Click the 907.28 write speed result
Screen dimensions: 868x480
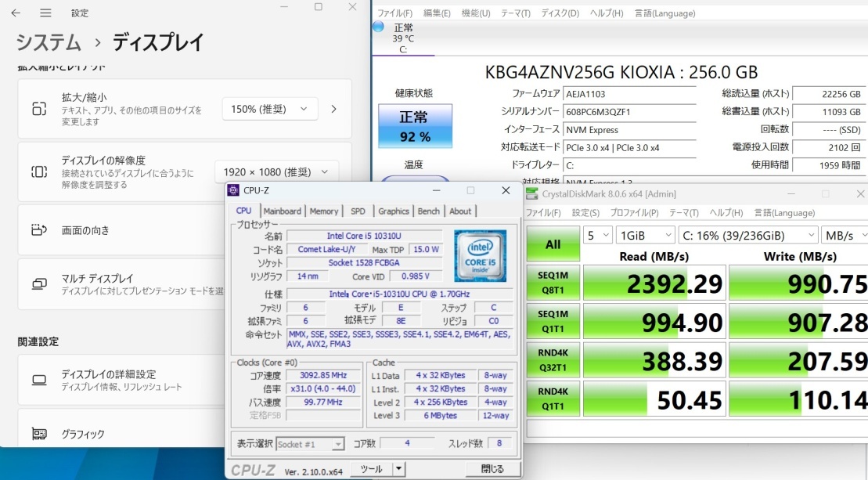coord(799,322)
